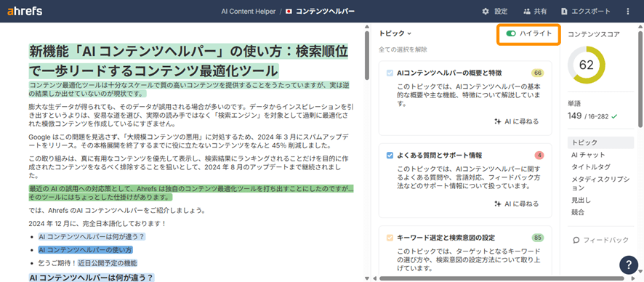Toggle キーワード選定と検索意図の設定 checkbox
The width and height of the screenshot is (644, 282).
(390, 238)
